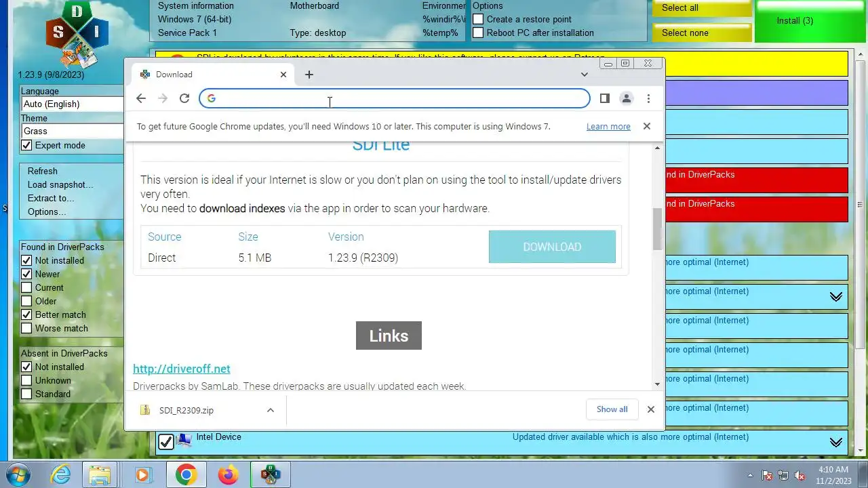The height and width of the screenshot is (488, 868).
Task: Toggle Intel Device driver checkbox
Action: pyautogui.click(x=166, y=442)
